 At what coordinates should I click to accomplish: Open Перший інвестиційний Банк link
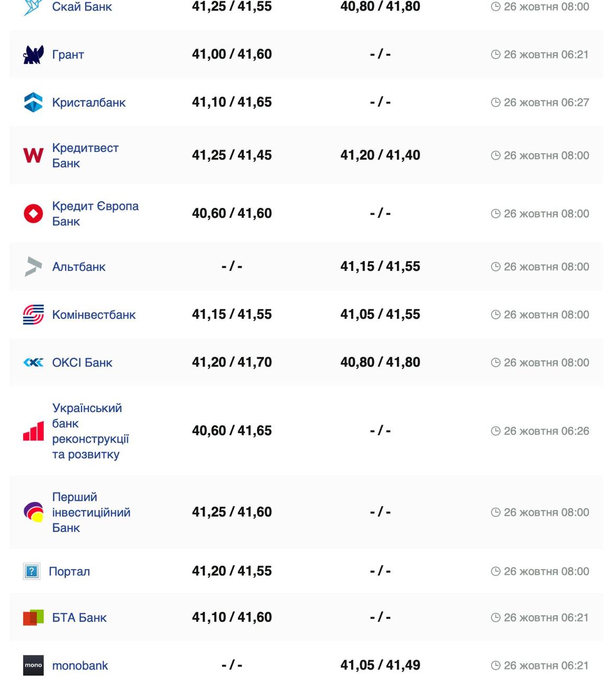91,512
